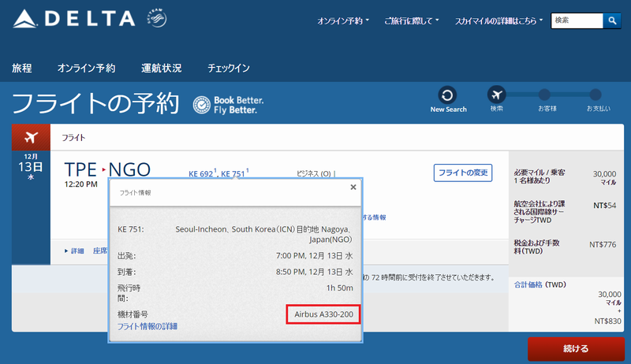Image resolution: width=631 pixels, height=364 pixels.
Task: Open the フライト情報の詳細 link
Action: click(x=147, y=326)
